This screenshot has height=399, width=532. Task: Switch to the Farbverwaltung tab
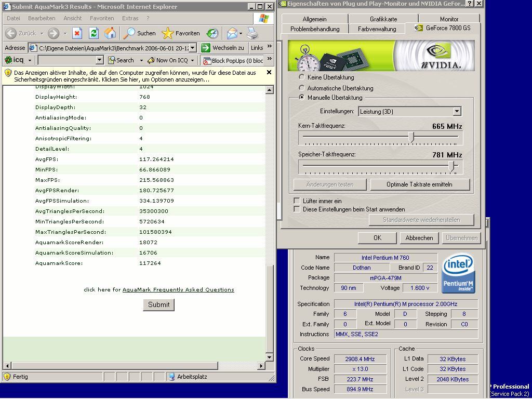pos(377,29)
